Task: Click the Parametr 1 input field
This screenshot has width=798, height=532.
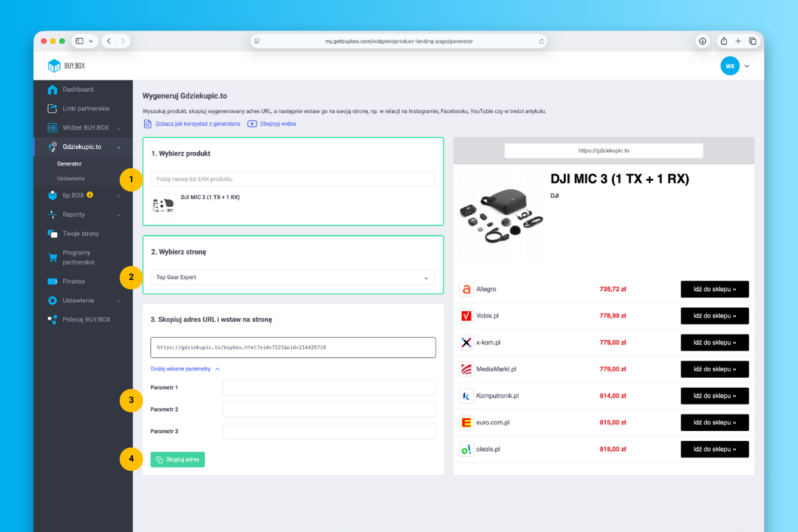Action: (329, 388)
